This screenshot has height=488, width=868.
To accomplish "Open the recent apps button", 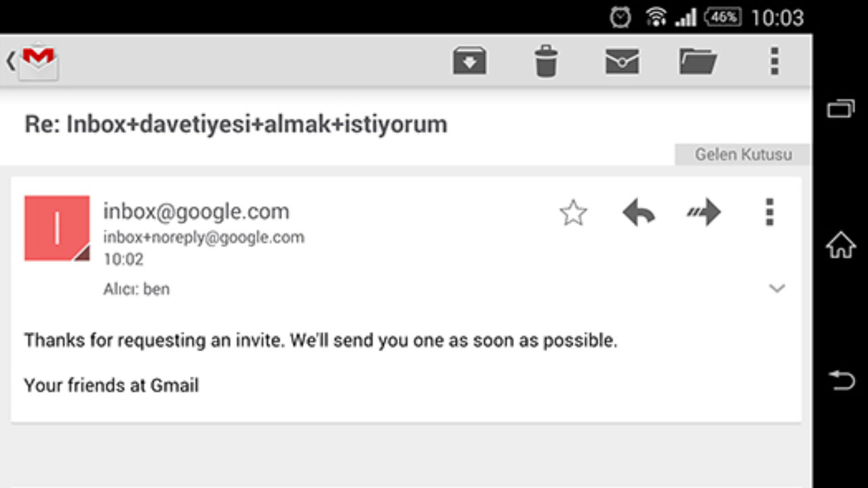I will [841, 108].
